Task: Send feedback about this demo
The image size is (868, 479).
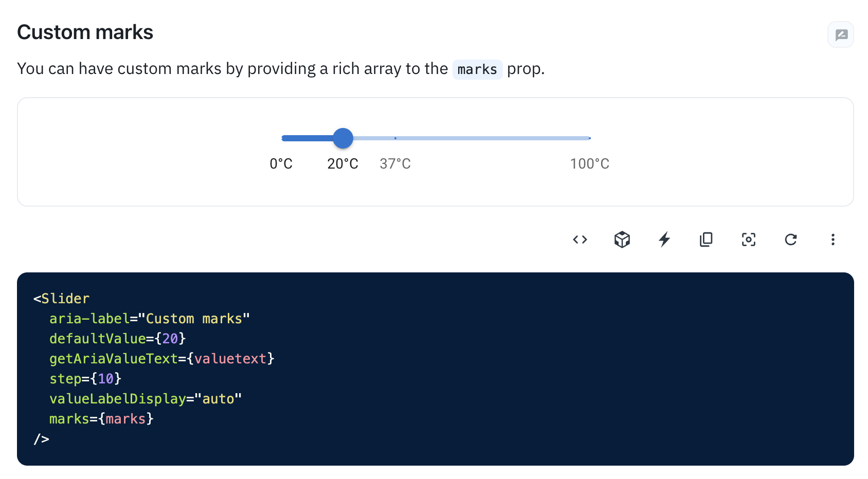Action: [x=840, y=34]
